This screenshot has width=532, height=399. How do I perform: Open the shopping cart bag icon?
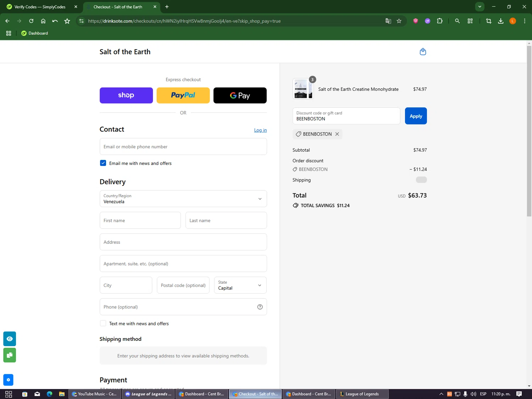coord(423,52)
